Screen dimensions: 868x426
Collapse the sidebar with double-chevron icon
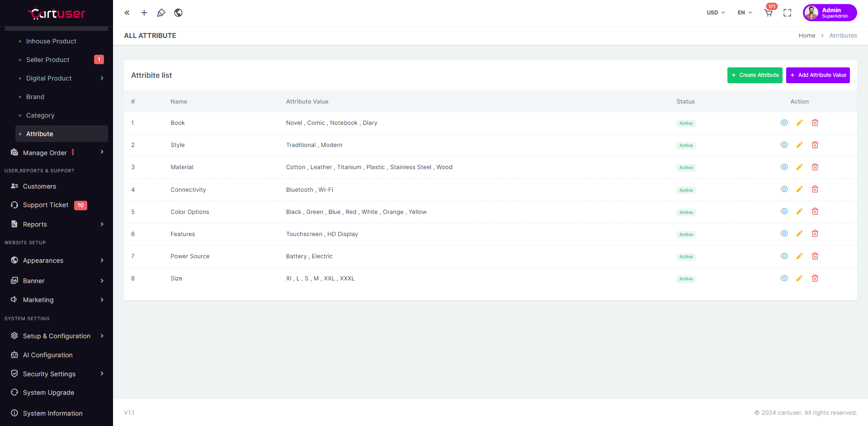[127, 13]
